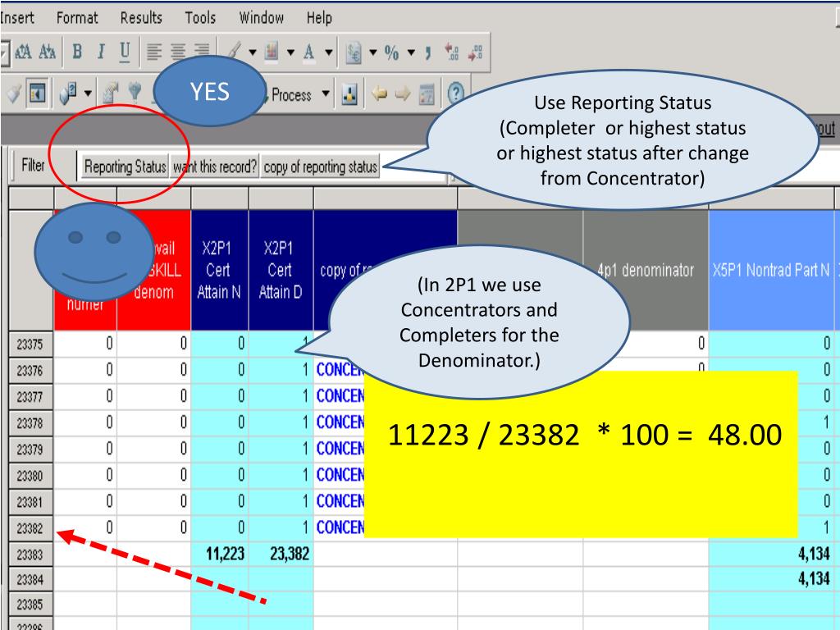Screen dimensions: 840x630
Task: Select row header 23383
Action: click(30, 555)
